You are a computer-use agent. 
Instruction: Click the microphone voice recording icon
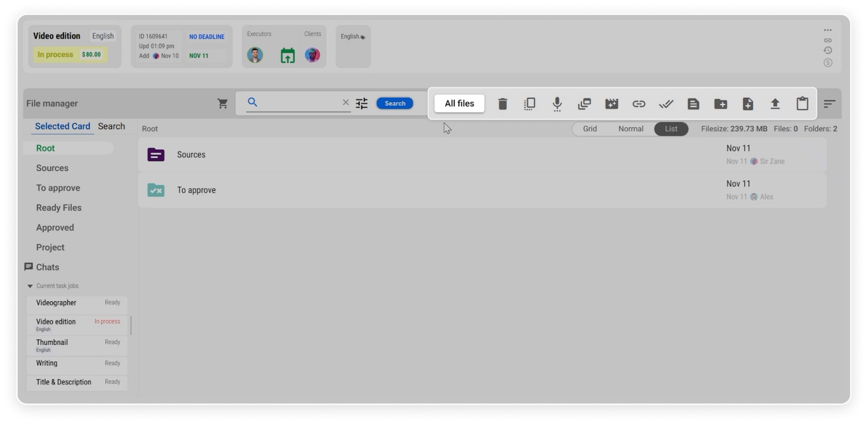[x=557, y=104]
